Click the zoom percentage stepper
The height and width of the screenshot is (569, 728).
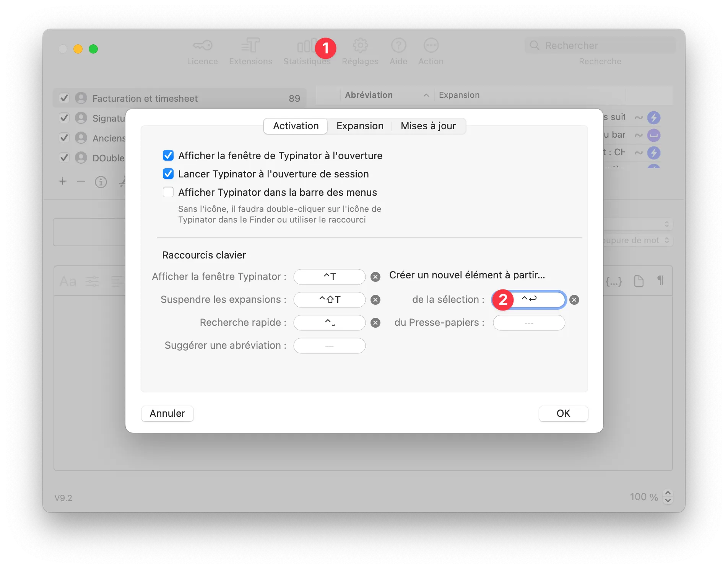[x=668, y=497]
